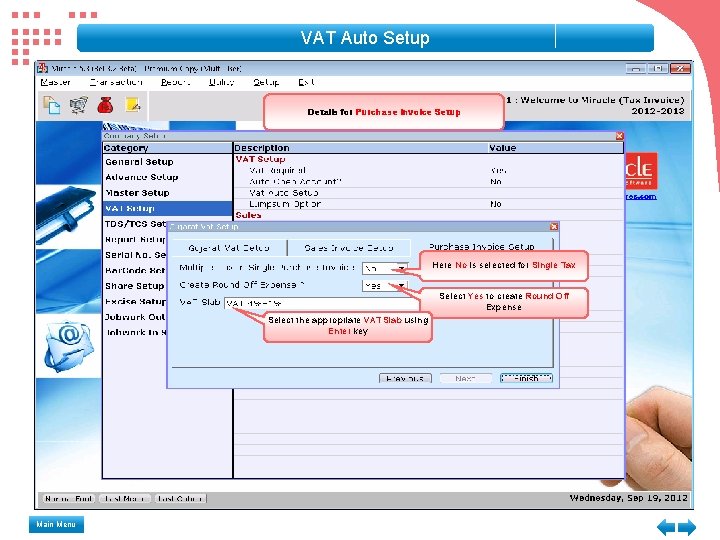Click the Main Menu button

point(56,524)
